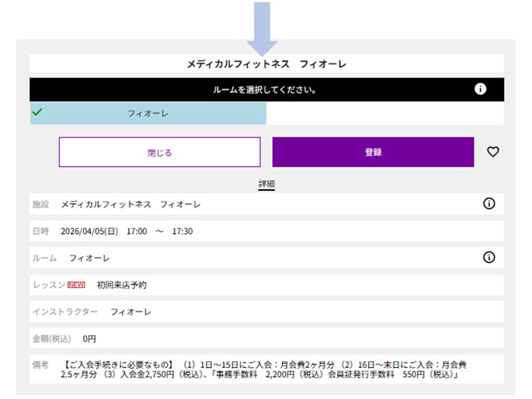Click the info icon in the black room-selection bar
Image resolution: width=532 pixels, height=399 pixels.
click(480, 89)
